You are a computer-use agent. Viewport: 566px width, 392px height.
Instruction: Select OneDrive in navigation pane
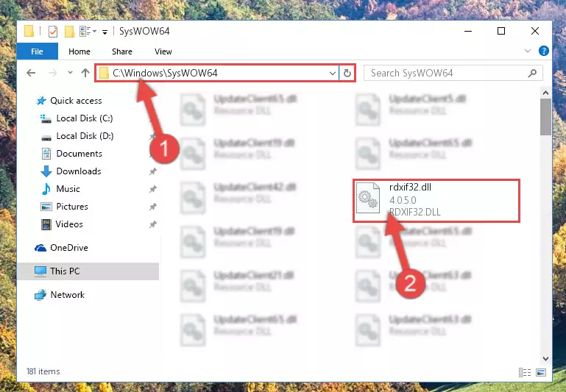pyautogui.click(x=69, y=248)
